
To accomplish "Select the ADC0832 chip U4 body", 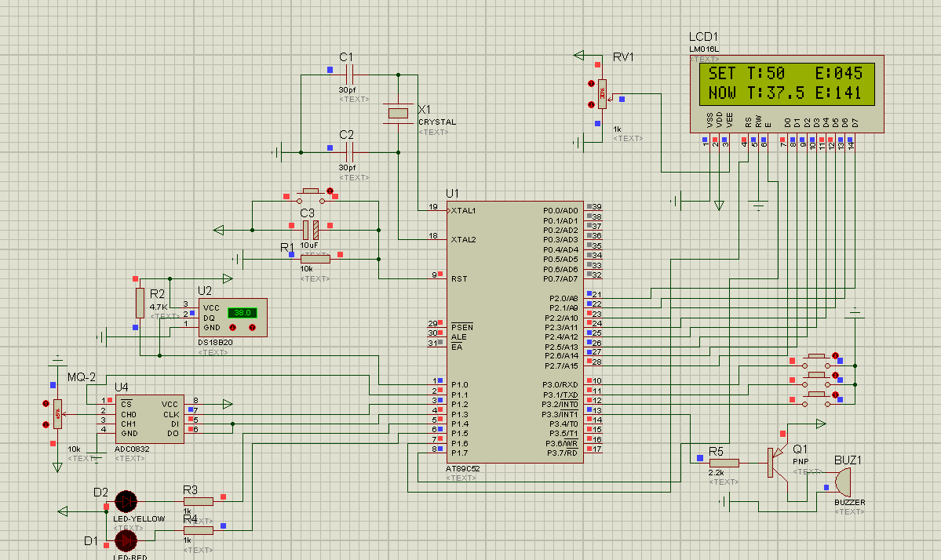I will [149, 419].
